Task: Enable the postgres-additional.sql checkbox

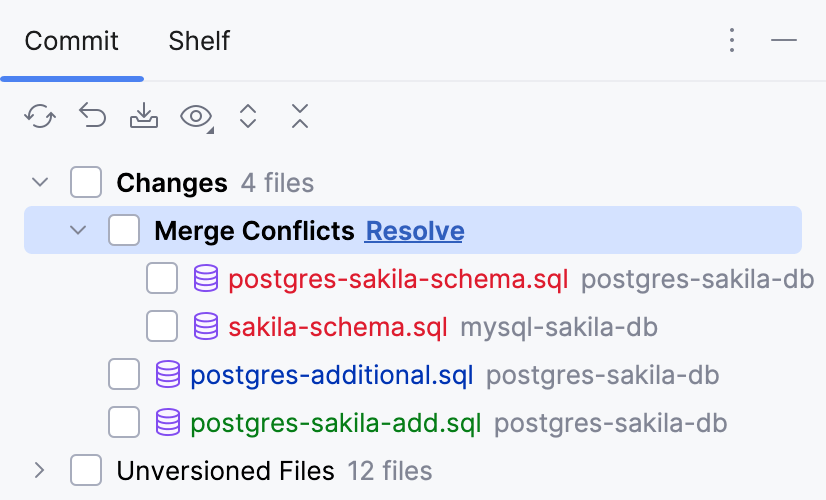Action: [x=124, y=375]
